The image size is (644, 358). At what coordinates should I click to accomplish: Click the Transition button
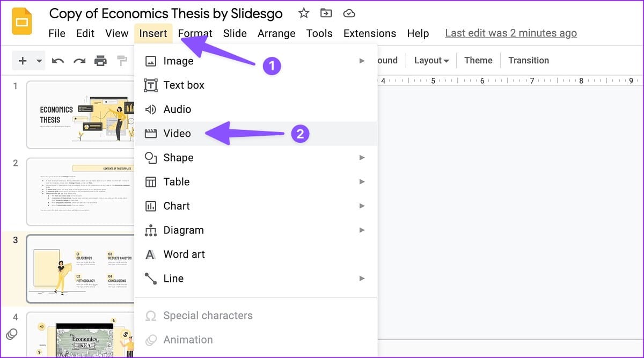[x=529, y=61]
